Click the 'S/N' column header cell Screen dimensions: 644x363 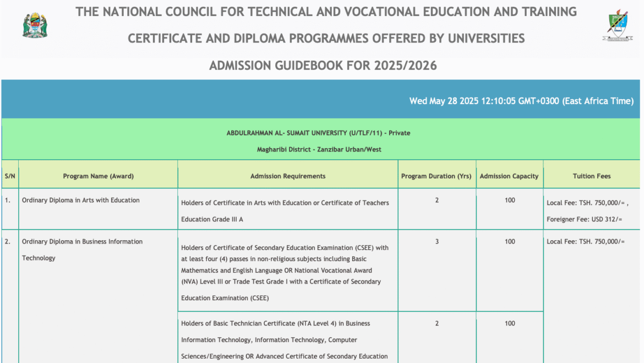[9, 176]
